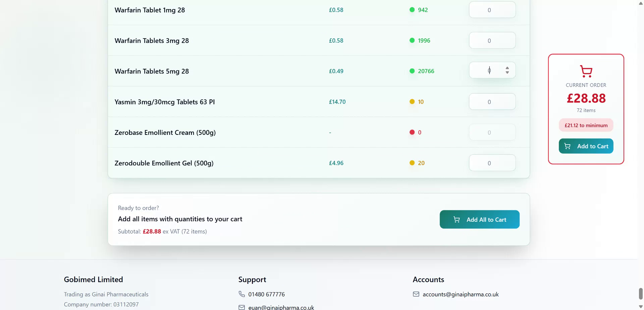Decrement the Warfarin 5mg quantity with the down arrow
This screenshot has width=644, height=310.
pos(507,72)
